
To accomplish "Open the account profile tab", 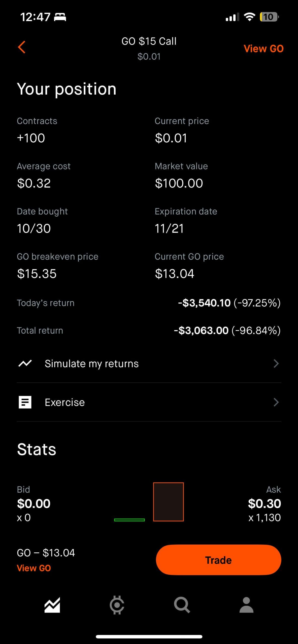I will coord(246,605).
